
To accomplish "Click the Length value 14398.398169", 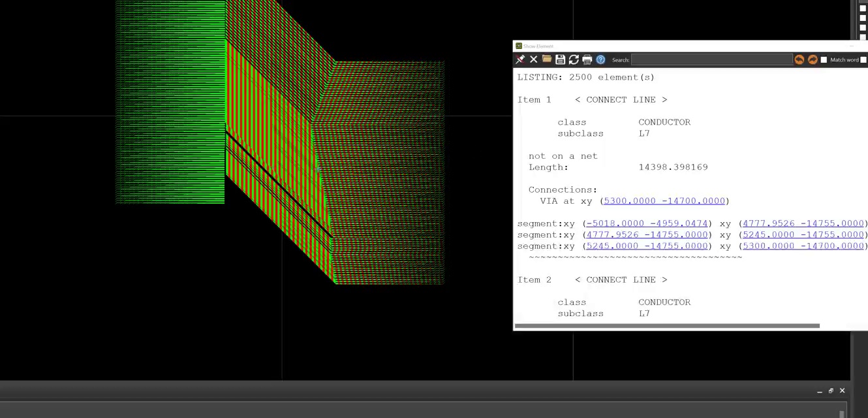I will click(674, 167).
